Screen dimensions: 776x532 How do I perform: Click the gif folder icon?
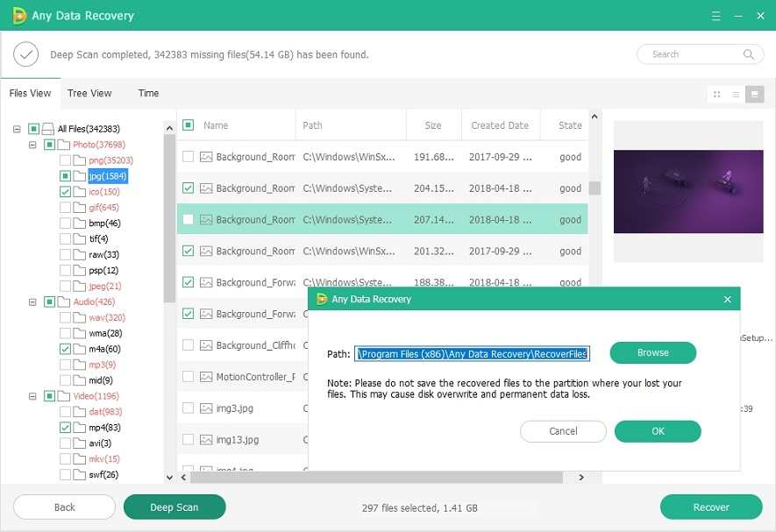[79, 208]
